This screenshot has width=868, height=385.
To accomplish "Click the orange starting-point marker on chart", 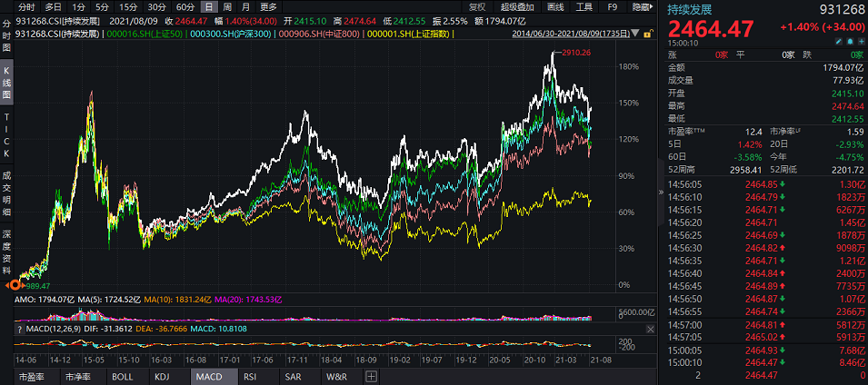I will coord(15,285).
